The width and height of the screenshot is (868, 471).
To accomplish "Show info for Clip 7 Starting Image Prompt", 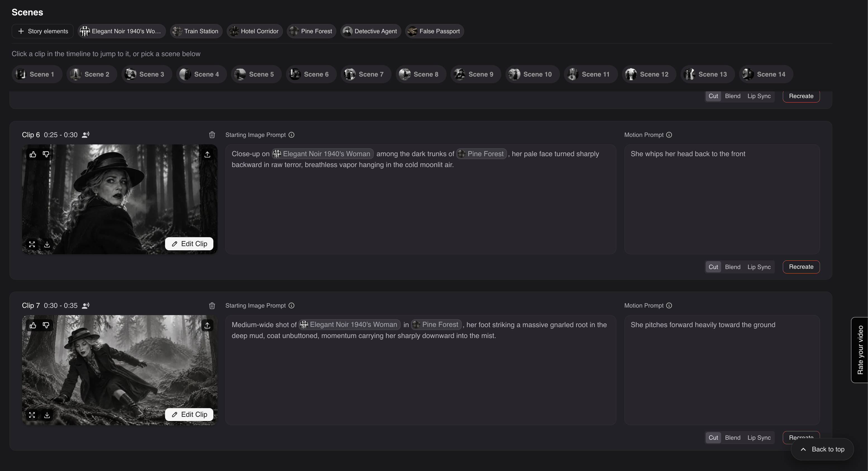I will [x=292, y=306].
